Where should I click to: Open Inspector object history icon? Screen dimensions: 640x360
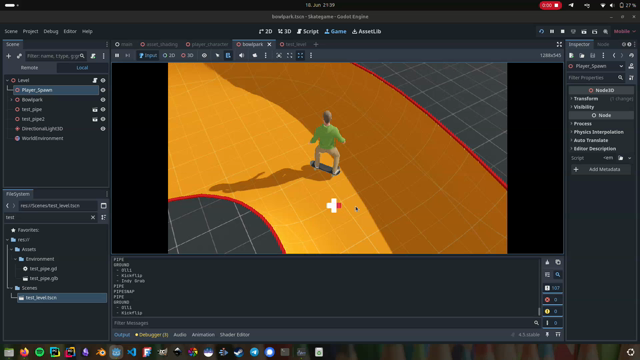click(631, 56)
